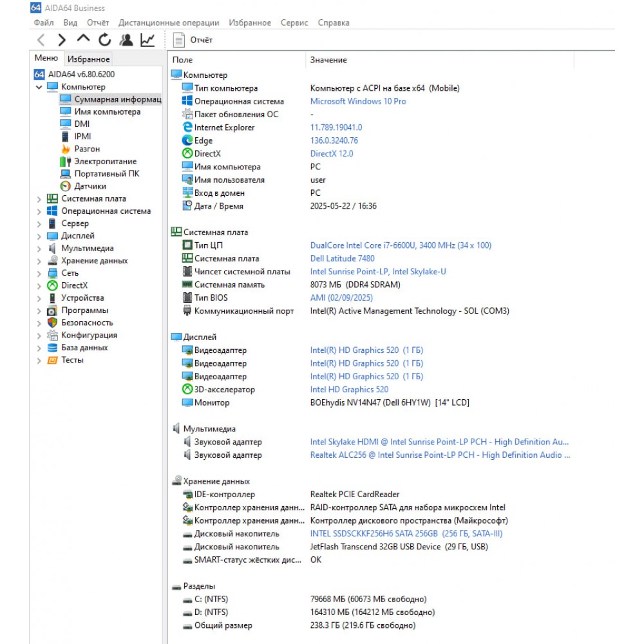Switch to the Меню tab in the side panel
Image resolution: width=644 pixels, height=644 pixels.
click(x=46, y=58)
